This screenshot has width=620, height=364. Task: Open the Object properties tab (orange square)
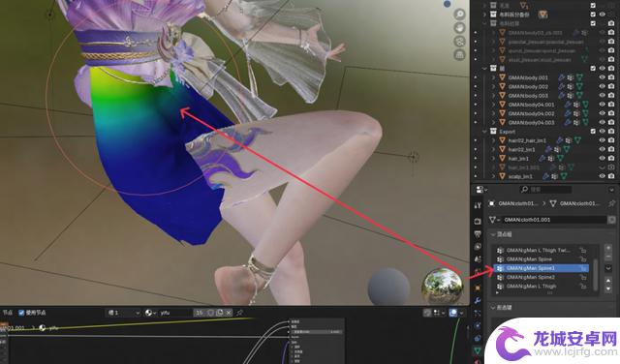(478, 288)
